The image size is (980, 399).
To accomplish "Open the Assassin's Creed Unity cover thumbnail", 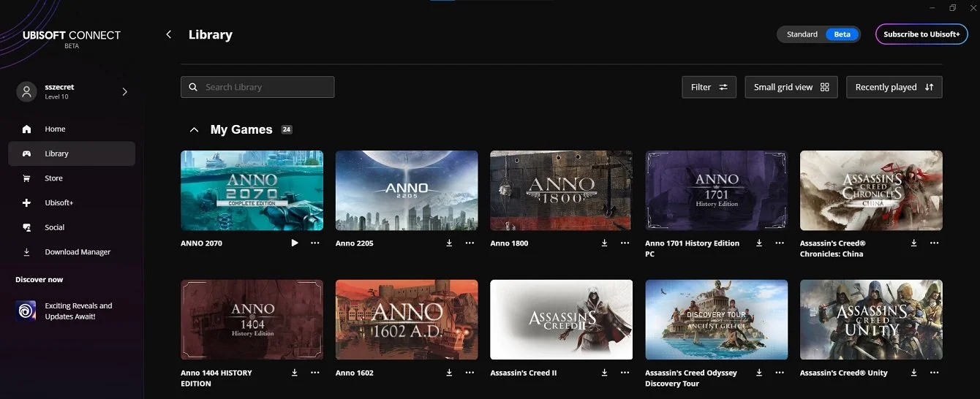I will pos(871,319).
